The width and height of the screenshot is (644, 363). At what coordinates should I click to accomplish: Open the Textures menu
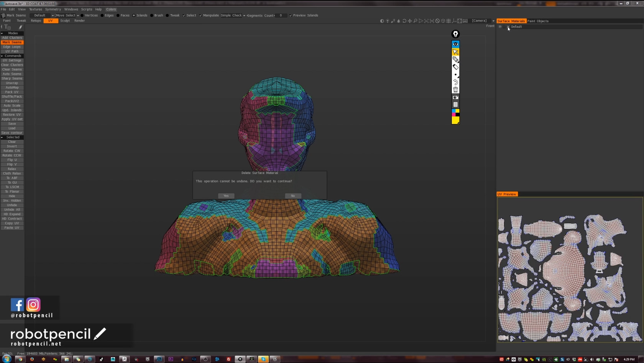pyautogui.click(x=35, y=9)
